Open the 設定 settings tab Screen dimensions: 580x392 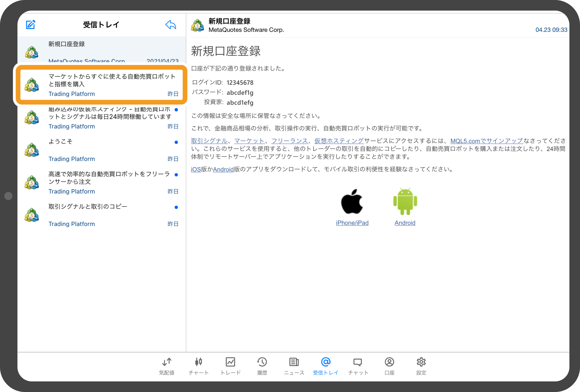(421, 366)
